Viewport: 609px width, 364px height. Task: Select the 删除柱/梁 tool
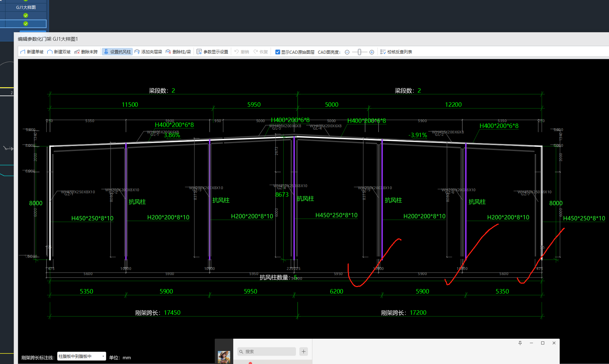178,52
